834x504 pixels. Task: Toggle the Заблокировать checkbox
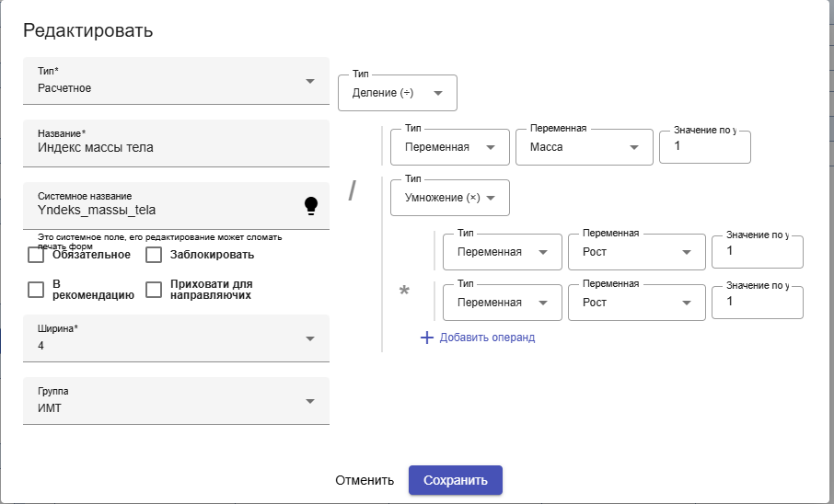(x=154, y=255)
